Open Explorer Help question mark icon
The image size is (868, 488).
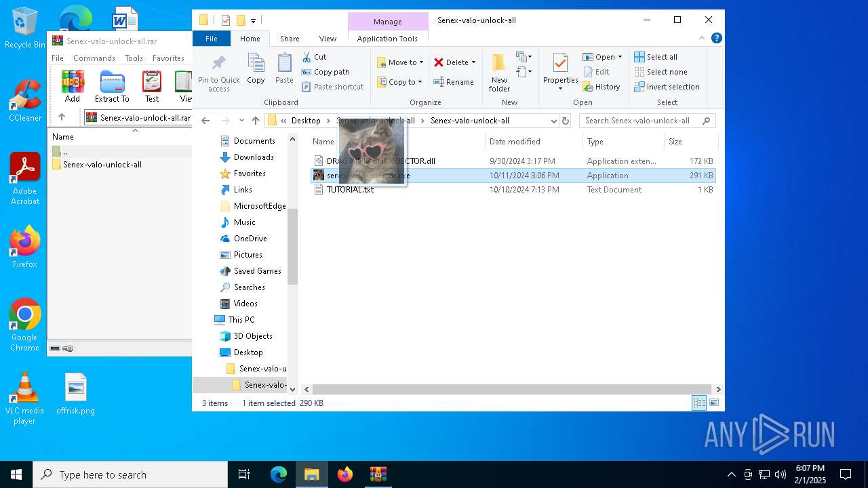click(717, 39)
